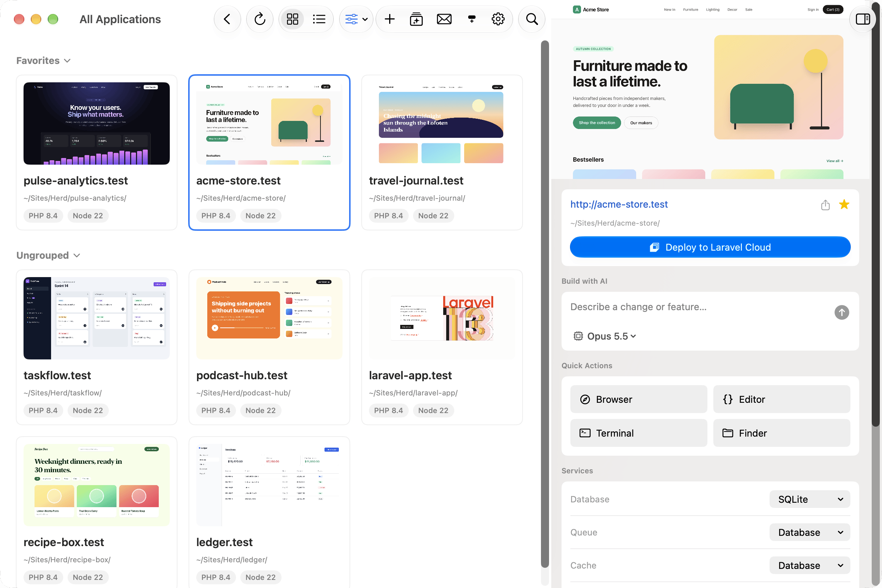Open settings gear icon
882x588 pixels.
[x=498, y=19]
